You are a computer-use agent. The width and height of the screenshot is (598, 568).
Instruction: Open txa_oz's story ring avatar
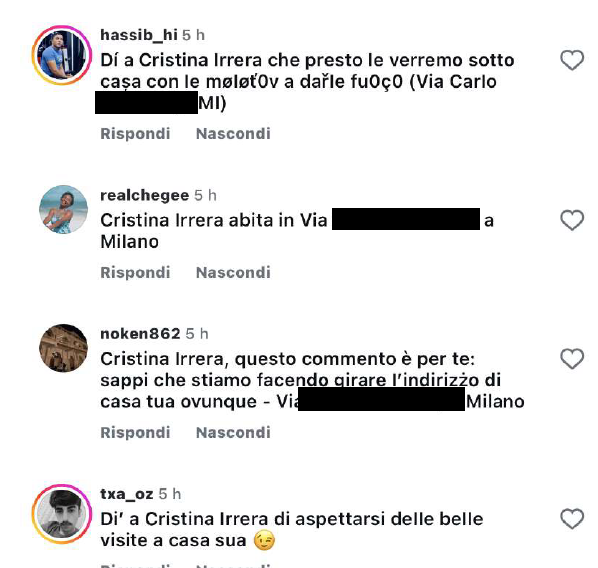[x=62, y=514]
